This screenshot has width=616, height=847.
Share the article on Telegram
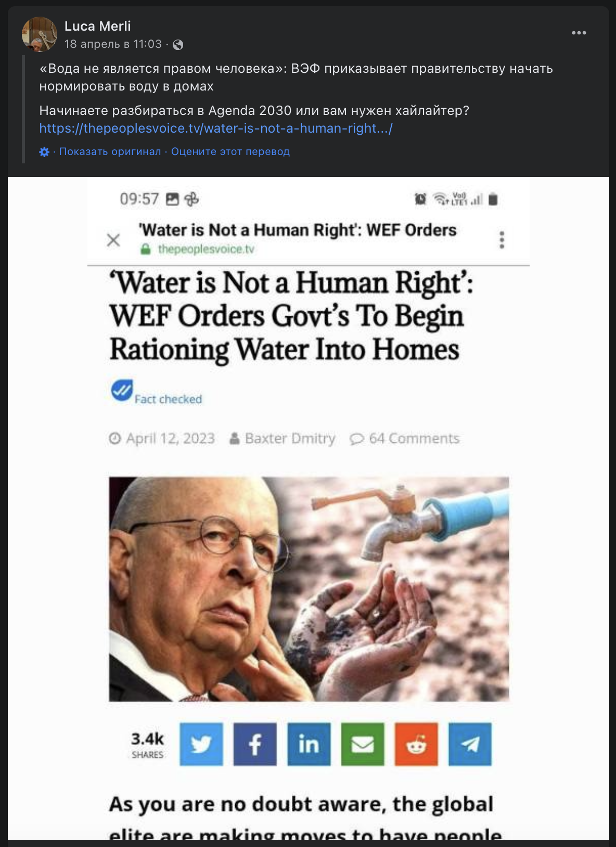470,744
